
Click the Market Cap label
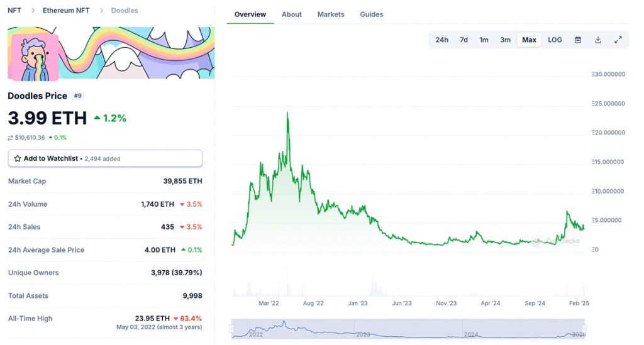(x=27, y=181)
